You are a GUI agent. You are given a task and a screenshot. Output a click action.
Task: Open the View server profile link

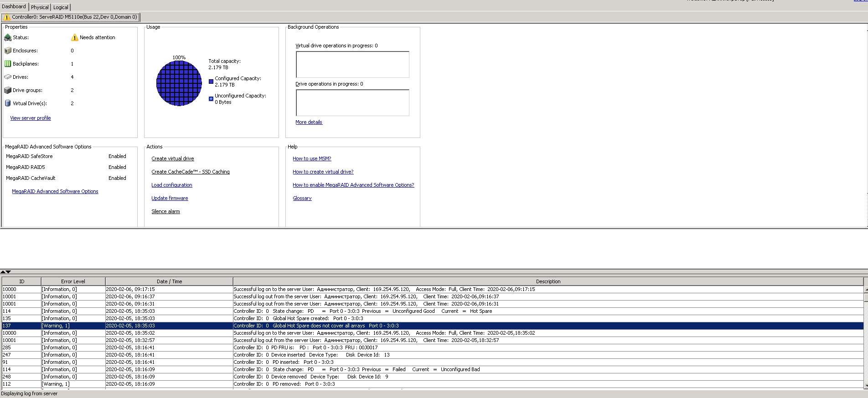pyautogui.click(x=31, y=118)
